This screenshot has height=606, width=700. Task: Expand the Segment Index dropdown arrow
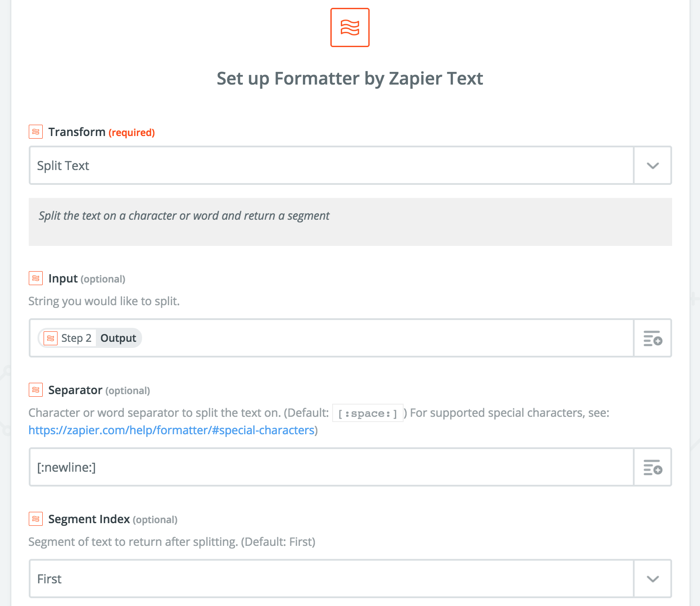coord(652,579)
